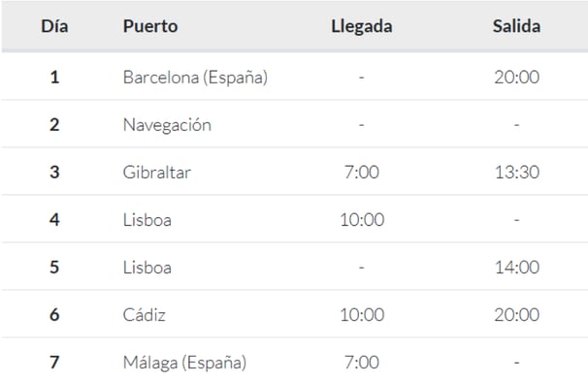Click Lisboa's 14:00 departure time
The height and width of the screenshot is (382, 588).
click(x=517, y=268)
